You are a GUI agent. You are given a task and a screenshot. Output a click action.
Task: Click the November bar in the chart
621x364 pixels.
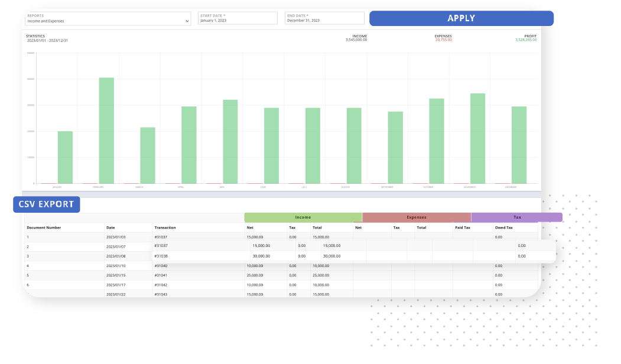click(477, 138)
